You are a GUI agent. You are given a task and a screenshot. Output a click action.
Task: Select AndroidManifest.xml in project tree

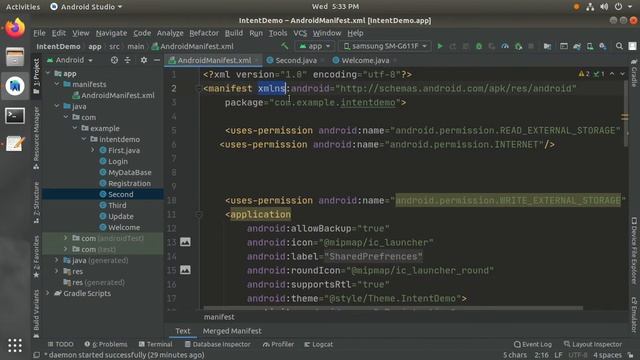pos(118,95)
